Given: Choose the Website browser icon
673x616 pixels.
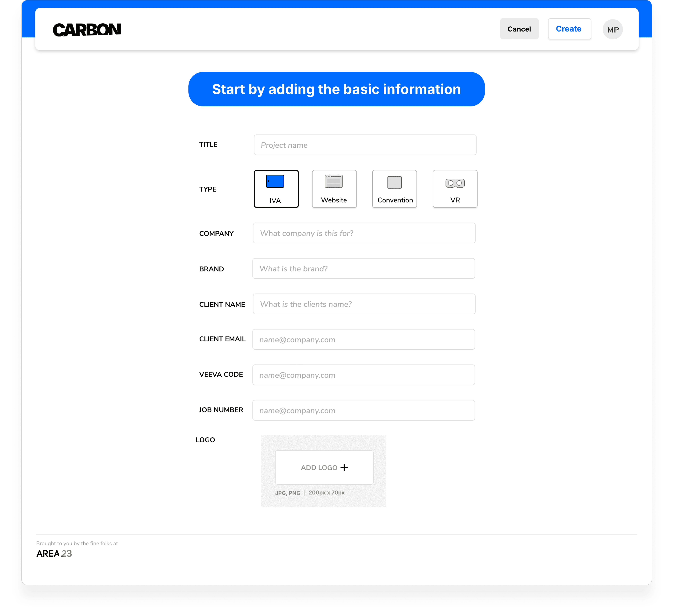Looking at the screenshot, I should (334, 181).
